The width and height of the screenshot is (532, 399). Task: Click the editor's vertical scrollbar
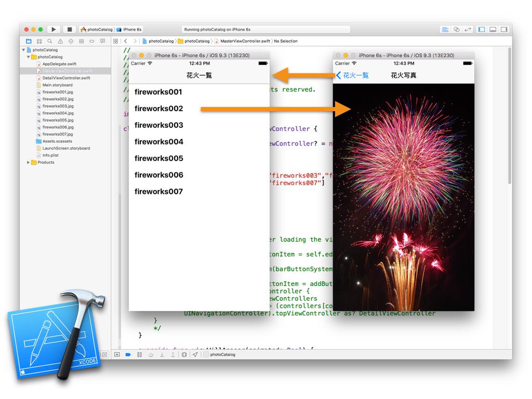tap(510, 115)
